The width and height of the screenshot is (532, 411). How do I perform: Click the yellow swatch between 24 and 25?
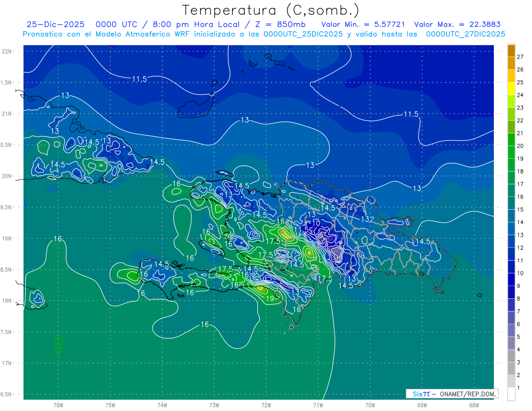[511, 89]
